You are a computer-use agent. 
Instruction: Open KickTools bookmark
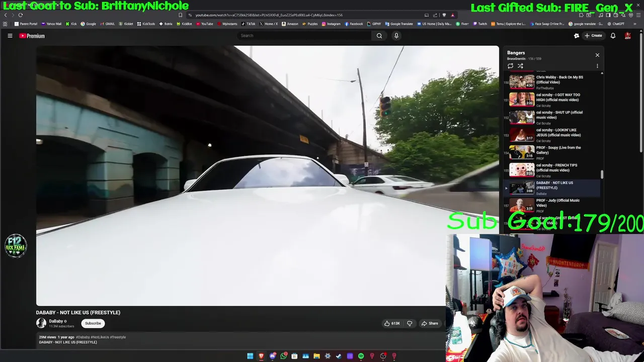[x=146, y=24]
